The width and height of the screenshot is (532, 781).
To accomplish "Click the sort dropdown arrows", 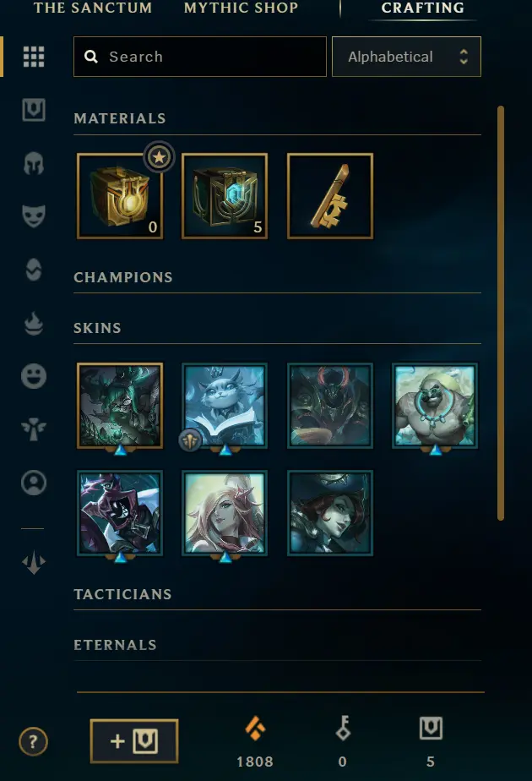I will pos(464,57).
